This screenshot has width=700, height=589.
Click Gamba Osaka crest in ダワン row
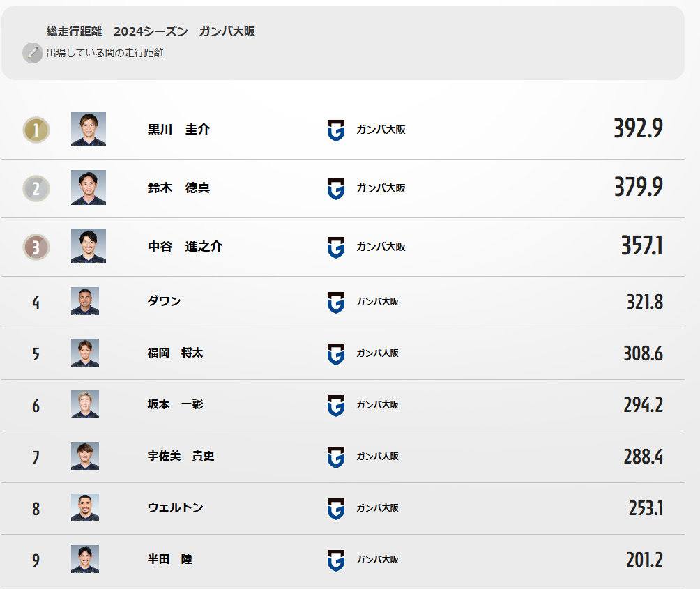[336, 303]
